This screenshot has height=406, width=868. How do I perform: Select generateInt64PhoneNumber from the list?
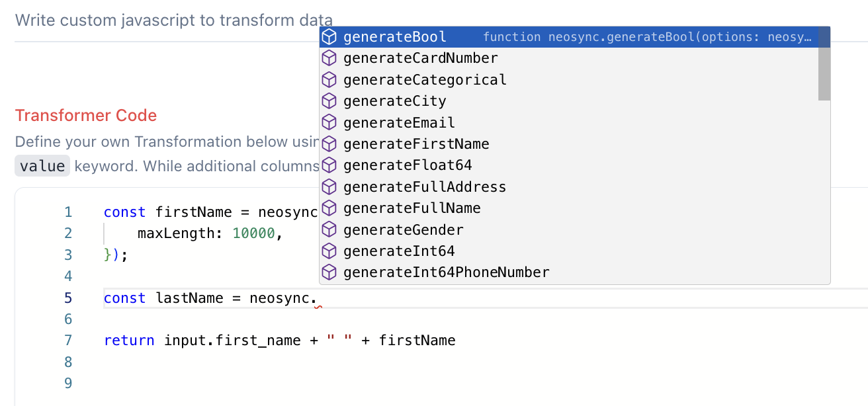[568, 272]
